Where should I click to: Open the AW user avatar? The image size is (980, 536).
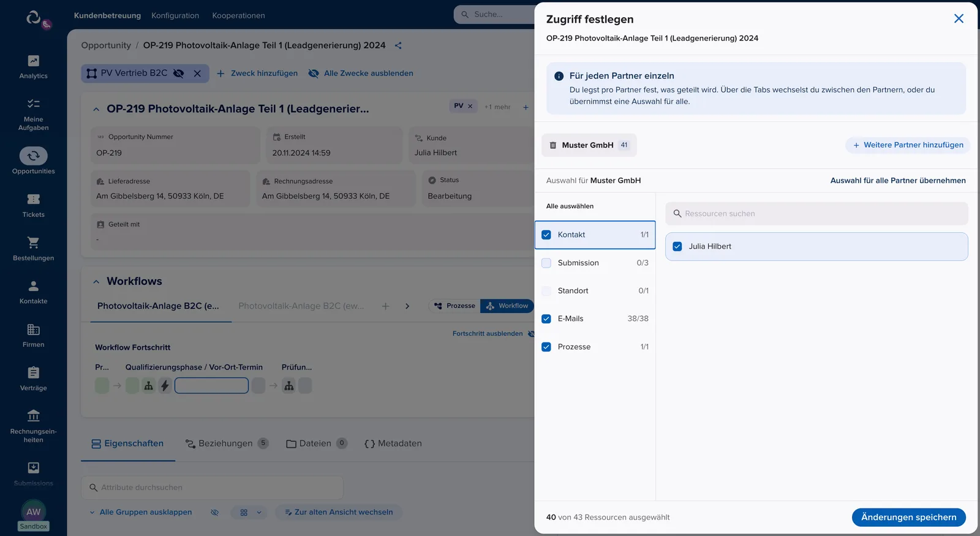tap(34, 511)
